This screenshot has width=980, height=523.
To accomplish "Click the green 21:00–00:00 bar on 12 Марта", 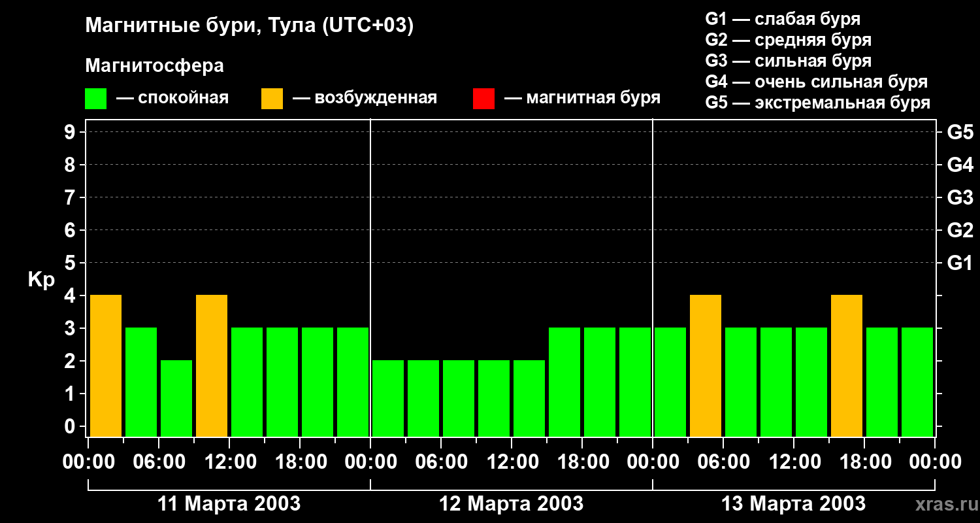I will click(x=635, y=382).
